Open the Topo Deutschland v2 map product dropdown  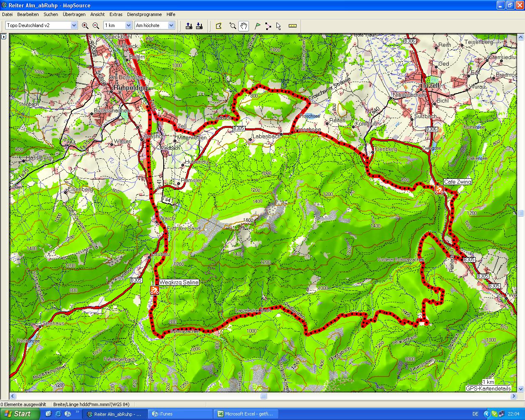click(x=74, y=25)
